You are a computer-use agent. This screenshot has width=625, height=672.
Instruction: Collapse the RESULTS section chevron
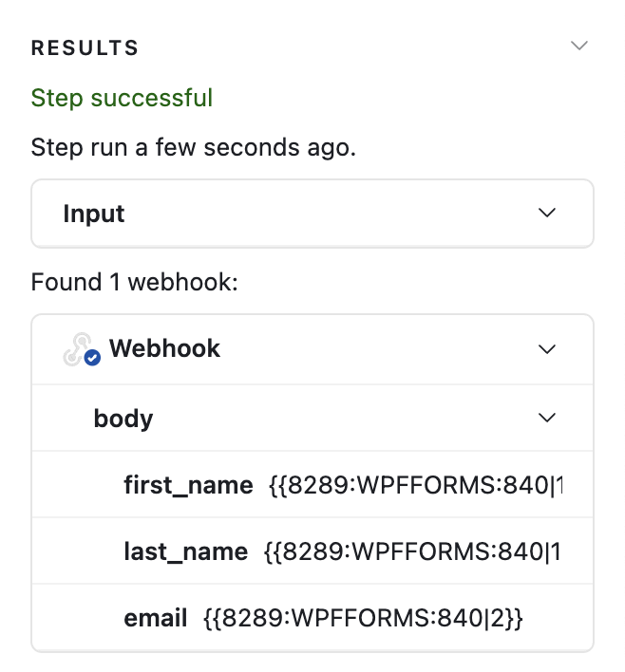pyautogui.click(x=578, y=47)
